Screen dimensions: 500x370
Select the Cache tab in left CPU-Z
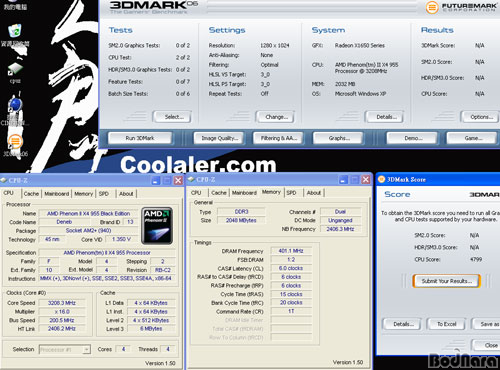[31, 194]
